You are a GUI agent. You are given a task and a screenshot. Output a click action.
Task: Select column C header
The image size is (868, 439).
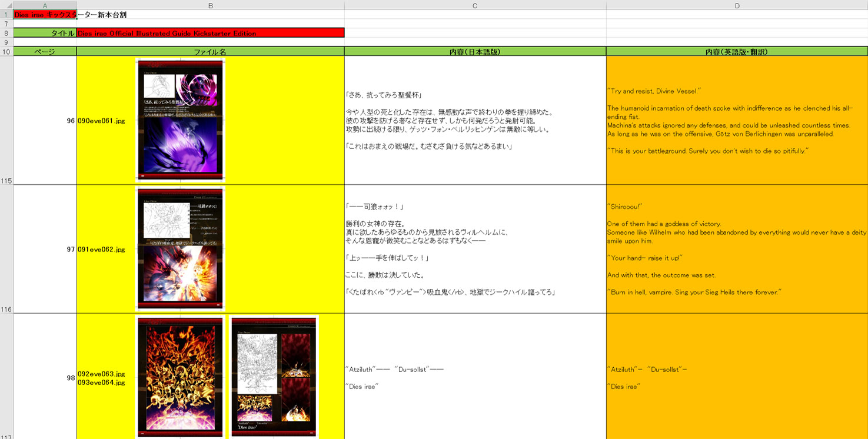475,5
